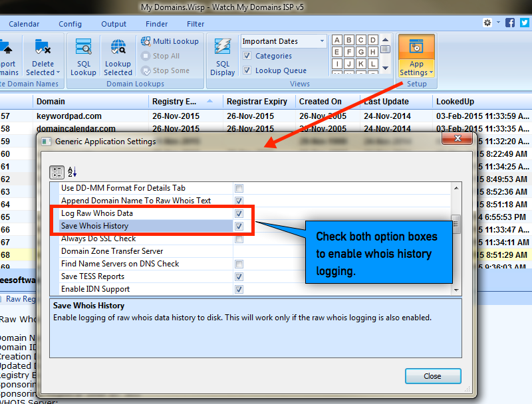Toggle the Categories view checkbox

point(247,56)
